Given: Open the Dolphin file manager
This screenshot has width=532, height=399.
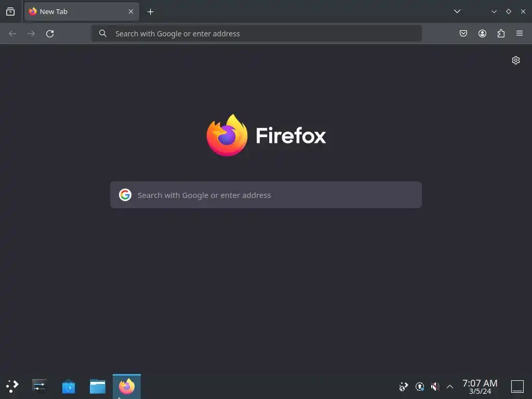Looking at the screenshot, I should 98,387.
